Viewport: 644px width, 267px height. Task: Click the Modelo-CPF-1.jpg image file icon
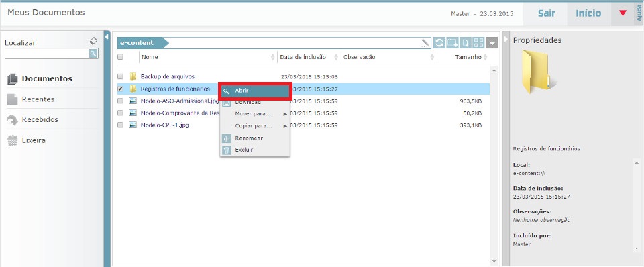coord(133,125)
